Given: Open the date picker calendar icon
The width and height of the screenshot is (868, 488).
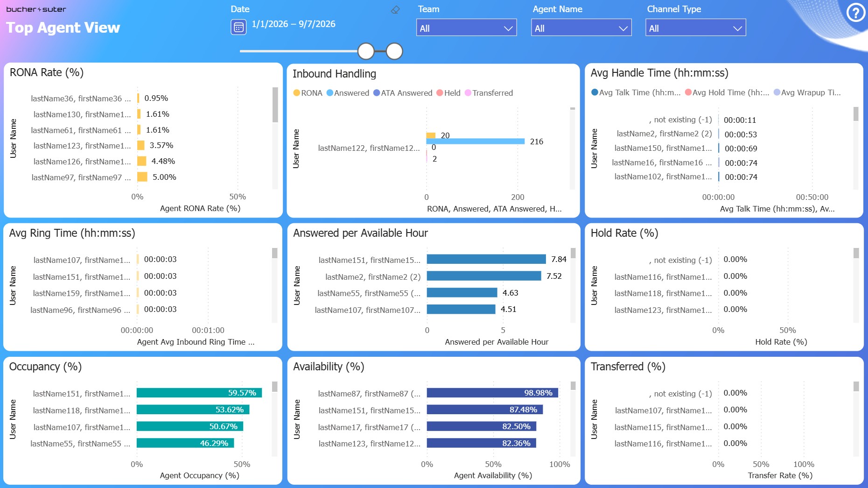Looking at the screenshot, I should point(238,27).
